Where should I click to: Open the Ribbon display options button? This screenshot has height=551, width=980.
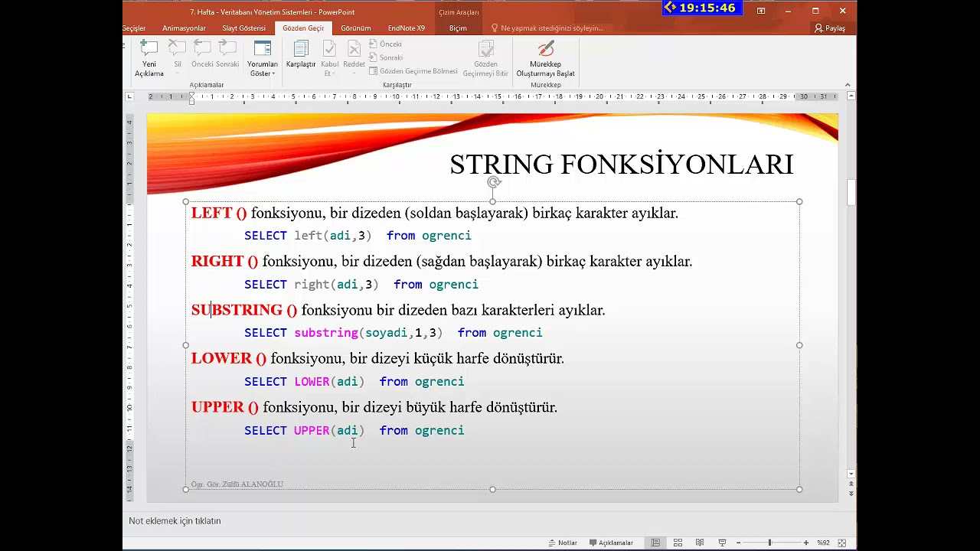(x=761, y=11)
